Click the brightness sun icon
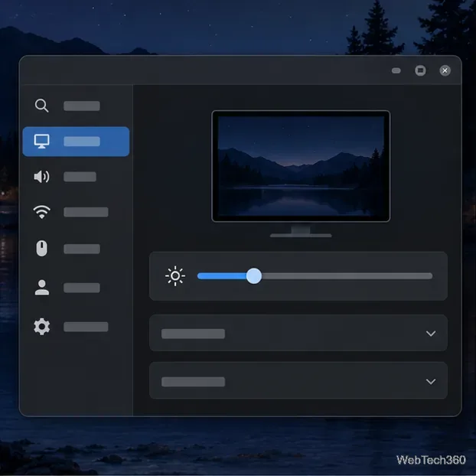Screen dimensions: 476x476 coord(175,276)
